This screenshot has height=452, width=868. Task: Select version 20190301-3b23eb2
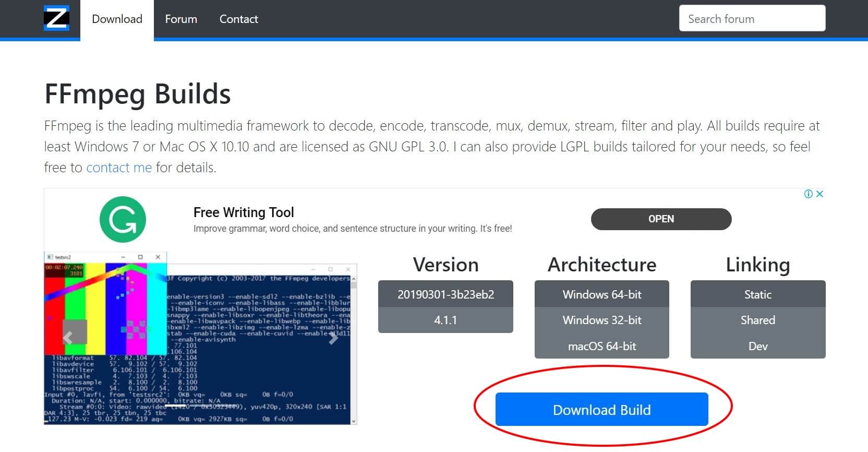445,294
